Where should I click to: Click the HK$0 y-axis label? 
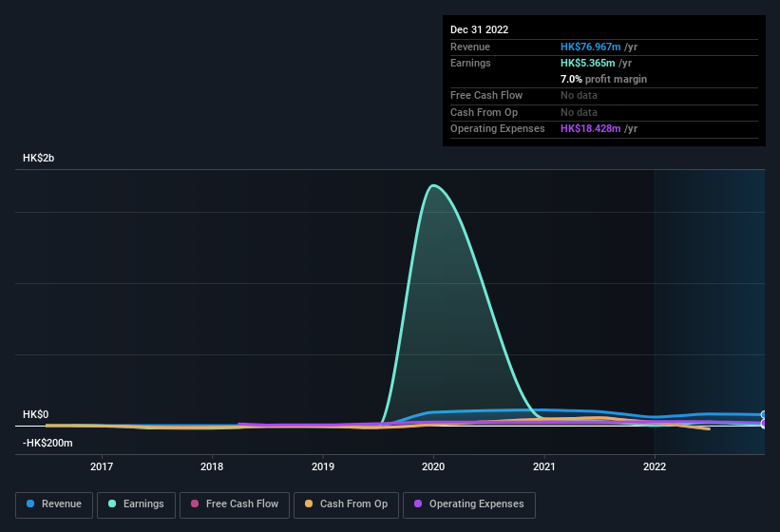pos(35,414)
